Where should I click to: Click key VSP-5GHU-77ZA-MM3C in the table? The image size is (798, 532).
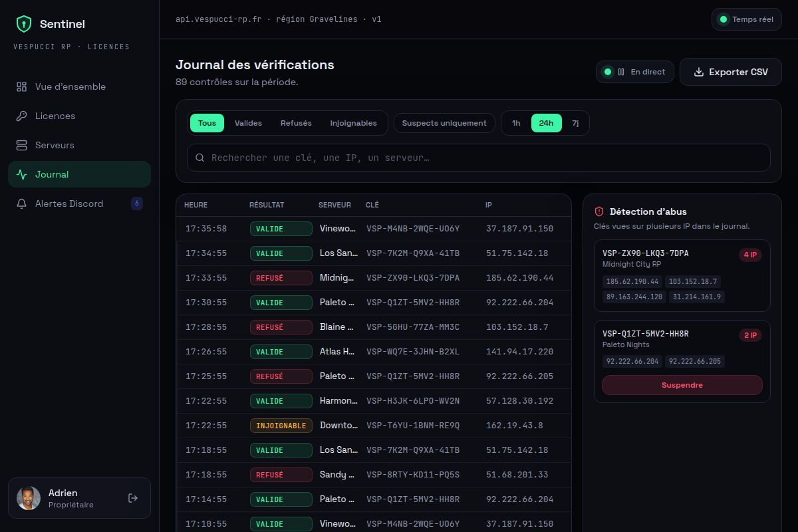tap(413, 327)
